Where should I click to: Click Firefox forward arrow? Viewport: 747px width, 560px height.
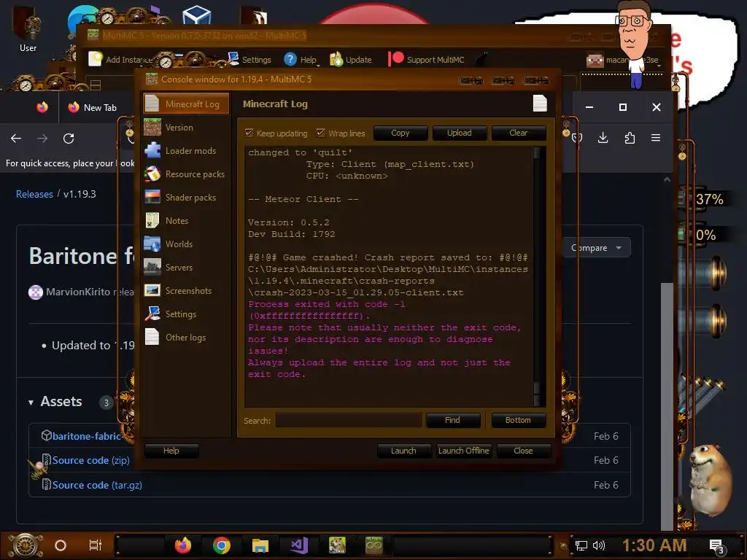pyautogui.click(x=42, y=138)
